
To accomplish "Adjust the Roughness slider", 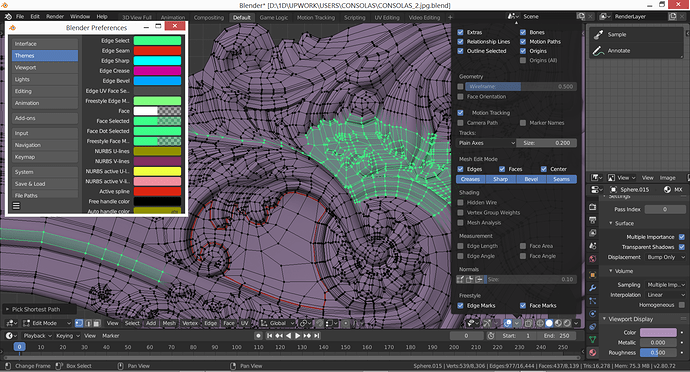I will [658, 353].
